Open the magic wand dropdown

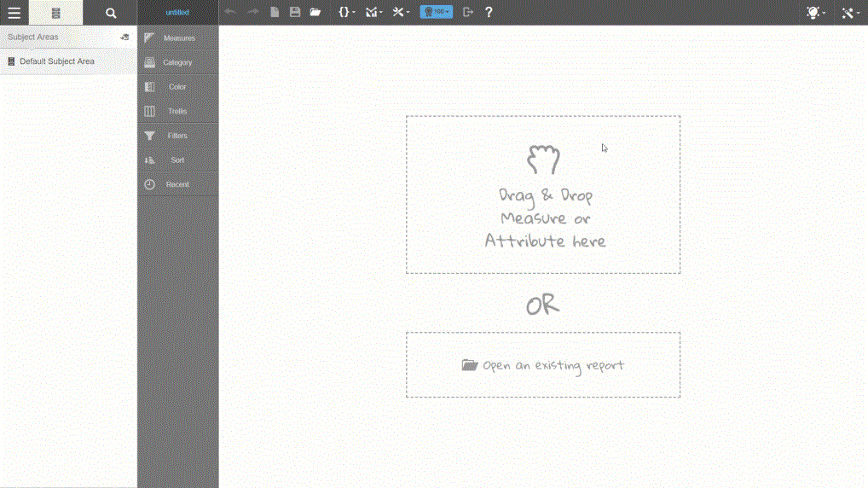(x=849, y=13)
